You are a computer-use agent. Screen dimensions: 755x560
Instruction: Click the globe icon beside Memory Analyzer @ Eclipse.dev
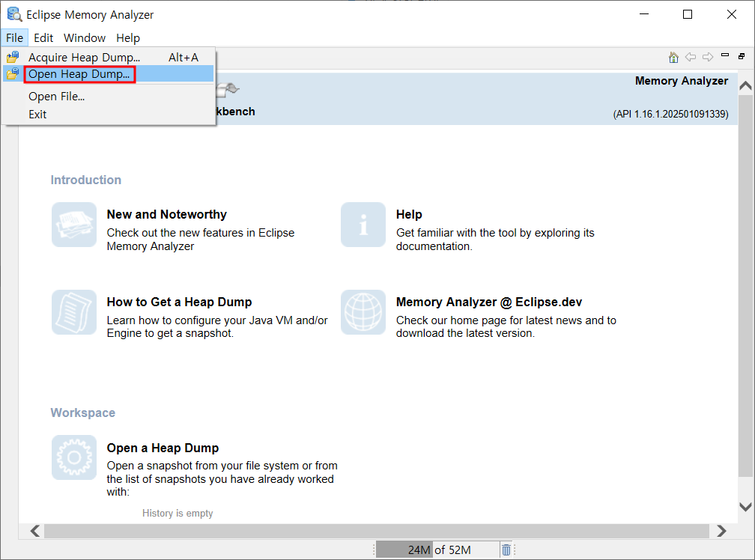[x=363, y=312]
